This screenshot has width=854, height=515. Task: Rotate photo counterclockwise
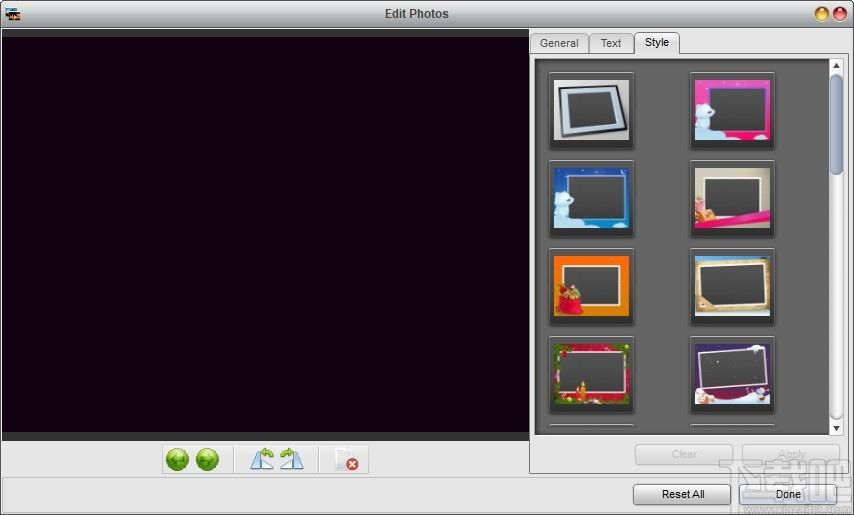[262, 459]
